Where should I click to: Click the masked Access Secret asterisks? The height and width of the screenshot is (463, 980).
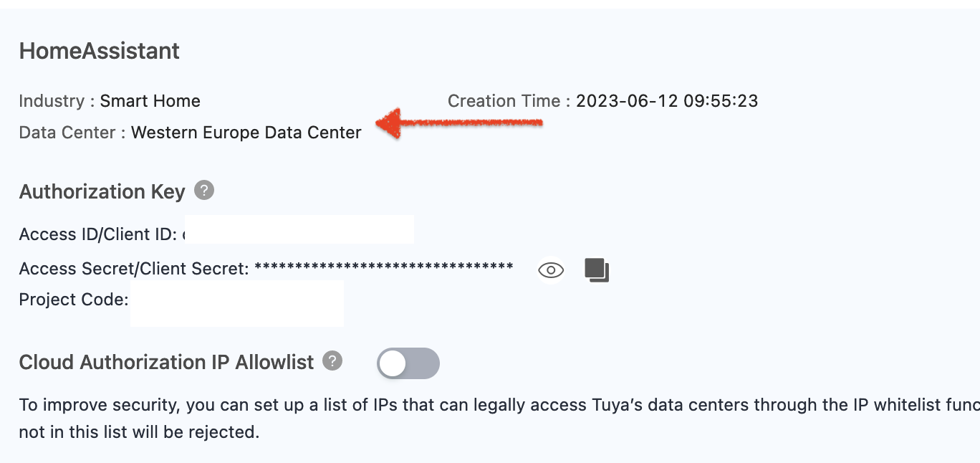(x=384, y=267)
